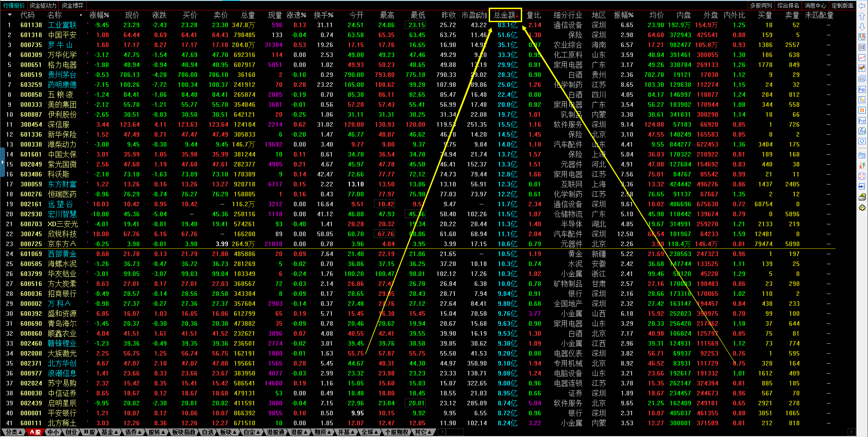
Task: Switch to the 创业 tab
Action: click(71, 432)
